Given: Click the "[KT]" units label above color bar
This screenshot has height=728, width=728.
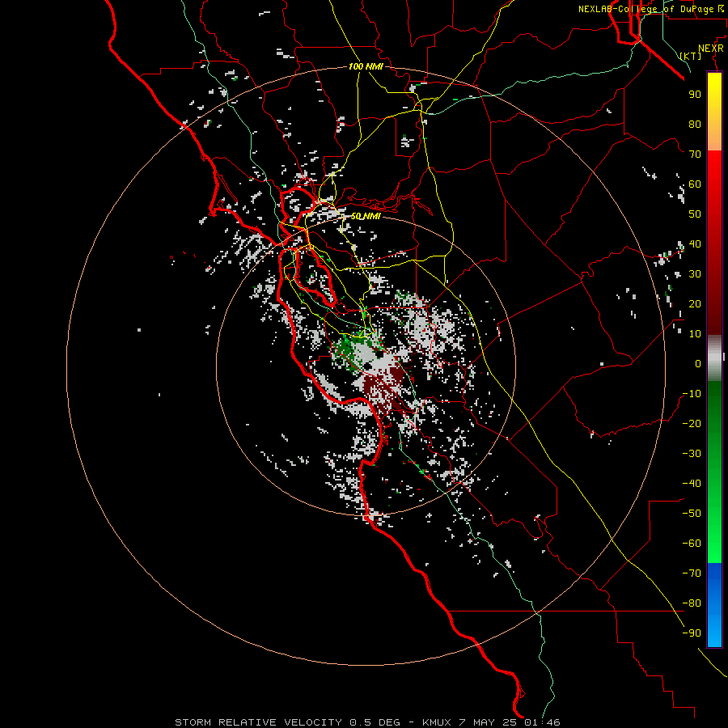Looking at the screenshot, I should tap(691, 56).
